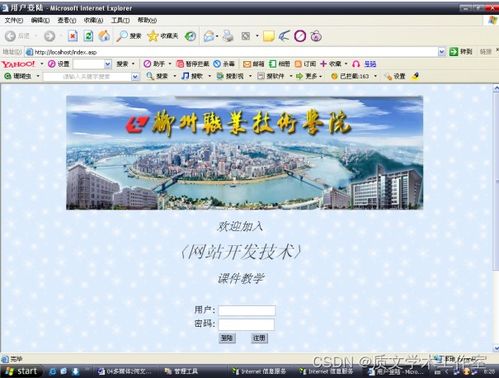This screenshot has height=378, width=499.
Task: Click the Print printer icon
Action: click(x=228, y=36)
